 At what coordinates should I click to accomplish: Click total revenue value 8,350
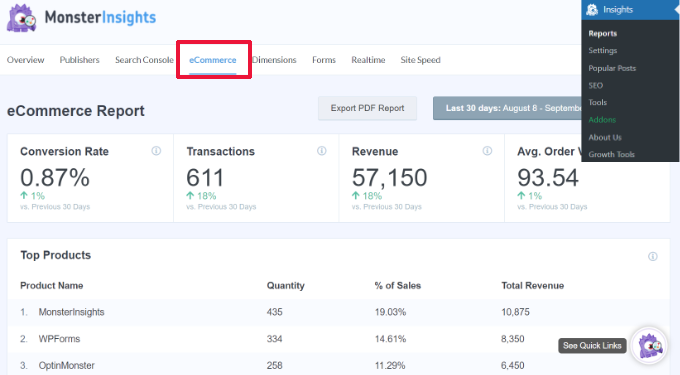tap(513, 339)
